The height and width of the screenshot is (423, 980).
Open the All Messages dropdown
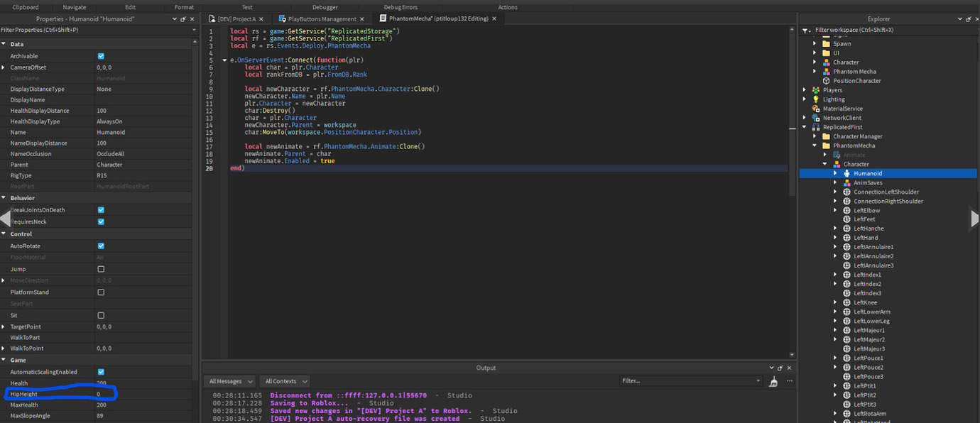229,381
